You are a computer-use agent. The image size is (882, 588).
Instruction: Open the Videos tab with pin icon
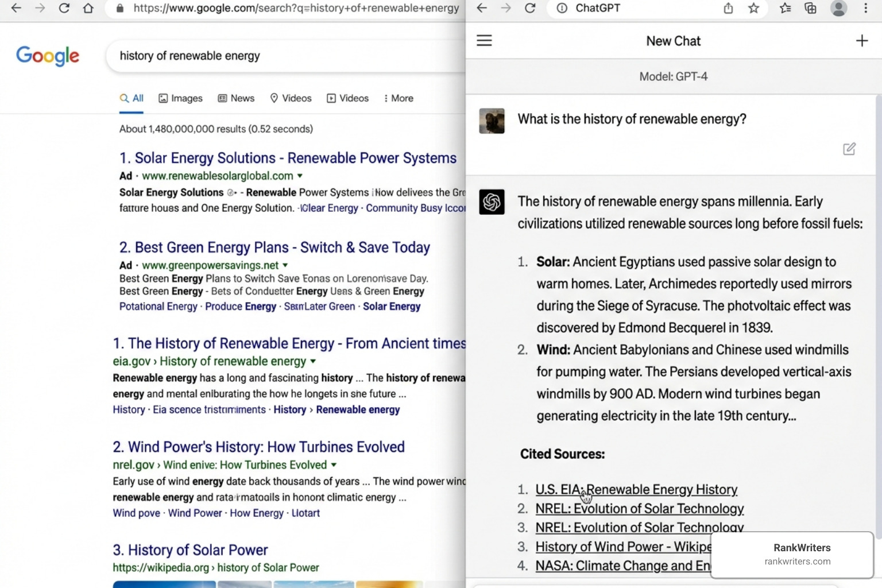[x=291, y=98]
